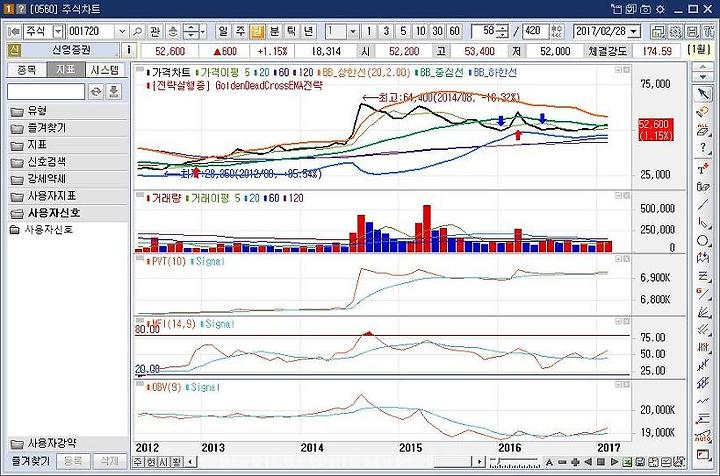Click the 황 tab at chart bottom
The width and height of the screenshot is (720, 476).
click(x=177, y=462)
